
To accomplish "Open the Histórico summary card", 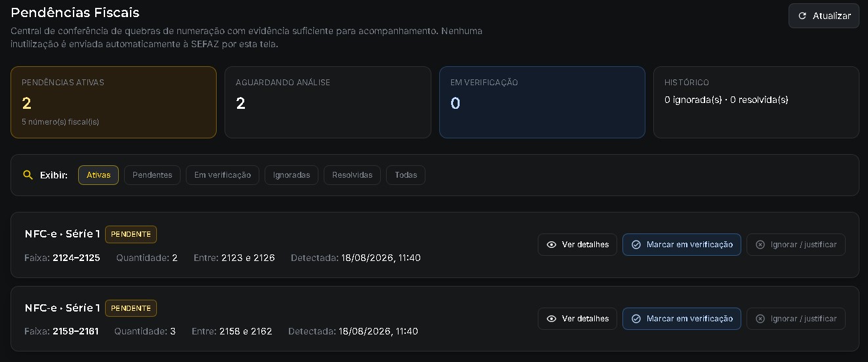I will click(x=756, y=102).
